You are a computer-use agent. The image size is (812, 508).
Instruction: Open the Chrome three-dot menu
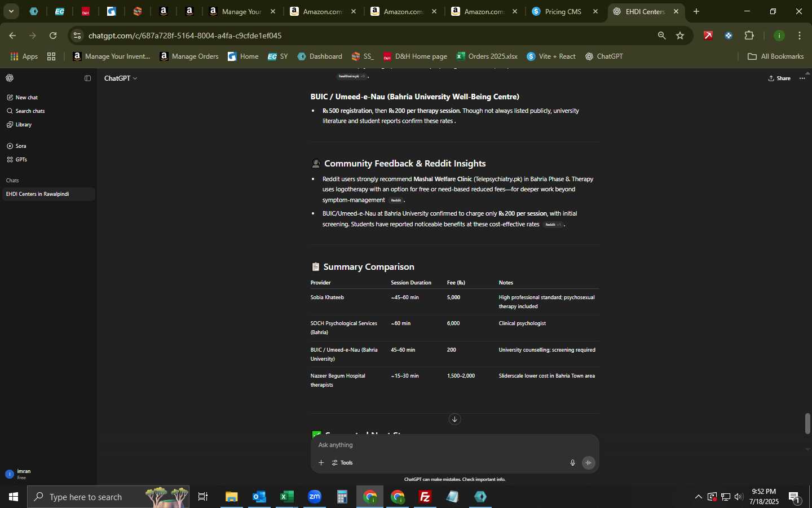(800, 36)
